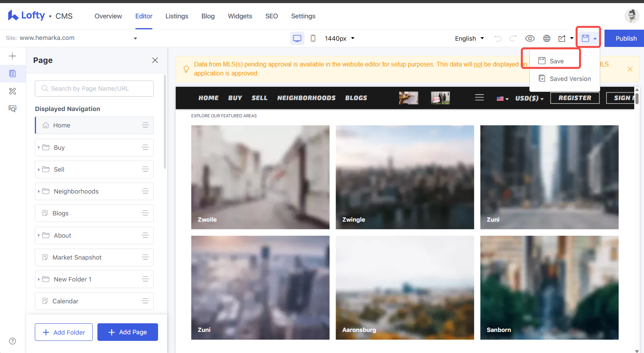Open the Listings tab
The width and height of the screenshot is (644, 353).
pos(177,16)
